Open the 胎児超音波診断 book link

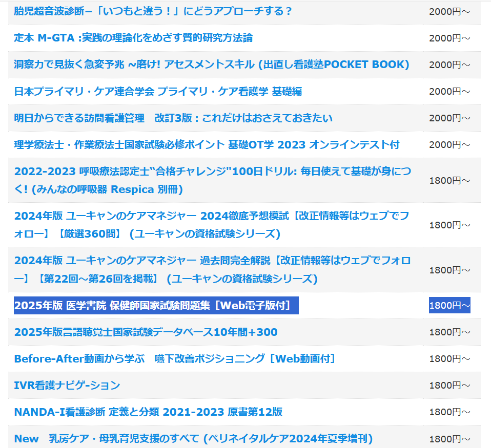coord(153,11)
